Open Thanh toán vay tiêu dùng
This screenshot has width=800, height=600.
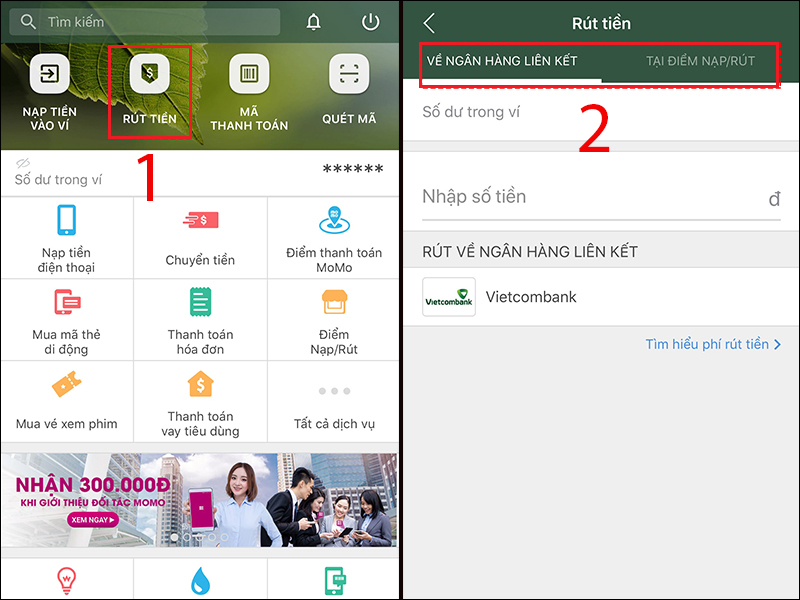coord(201,402)
